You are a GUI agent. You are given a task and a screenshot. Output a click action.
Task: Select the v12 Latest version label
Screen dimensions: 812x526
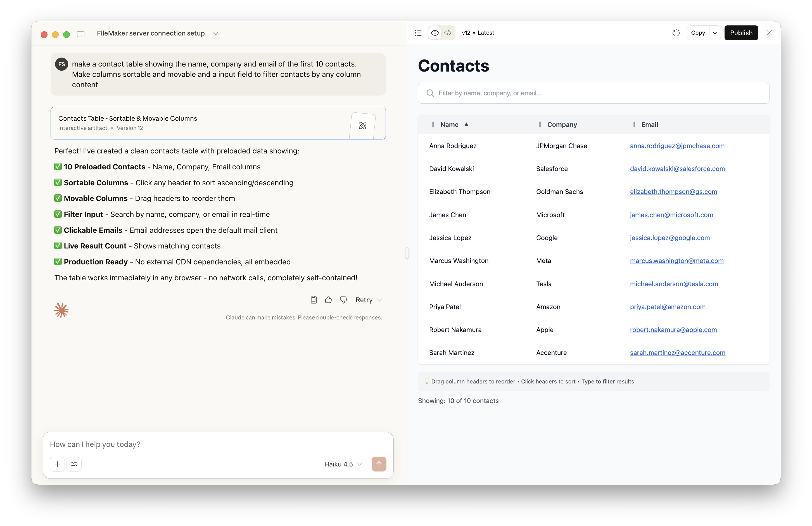[478, 32]
